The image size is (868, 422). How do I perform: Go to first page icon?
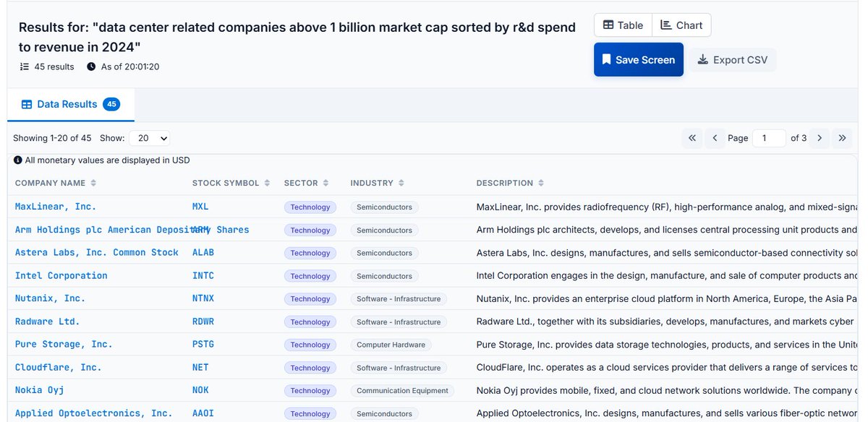click(692, 138)
